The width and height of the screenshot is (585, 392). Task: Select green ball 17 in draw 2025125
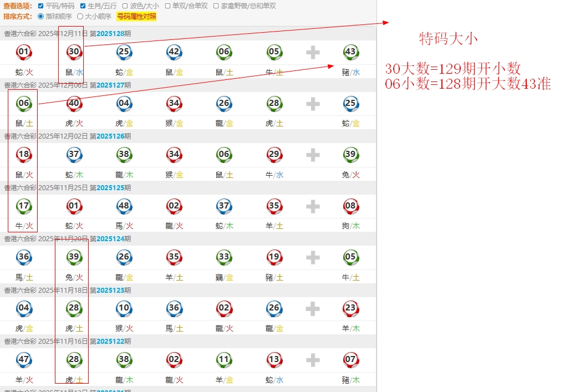coord(24,206)
